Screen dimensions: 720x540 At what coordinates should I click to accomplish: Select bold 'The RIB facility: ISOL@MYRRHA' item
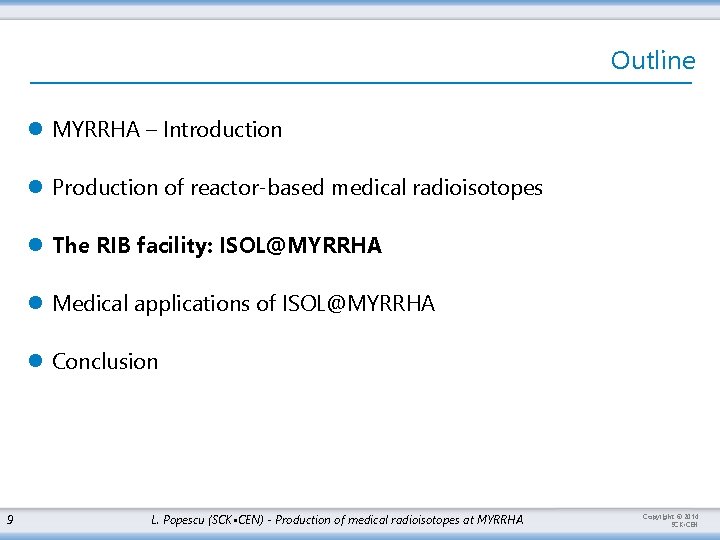click(217, 246)
